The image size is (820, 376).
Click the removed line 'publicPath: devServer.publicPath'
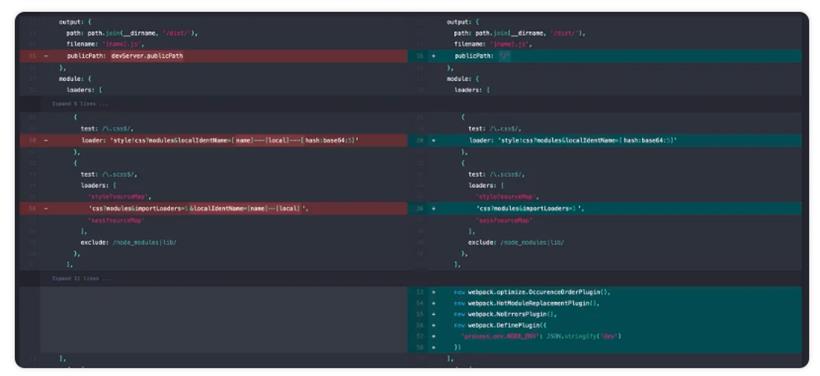click(x=213, y=56)
